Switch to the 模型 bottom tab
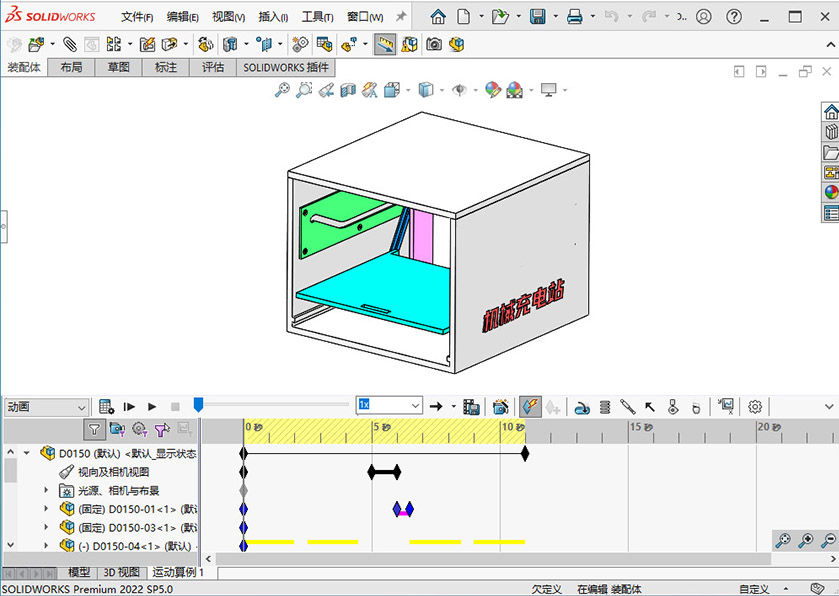Viewport: 839px width, 596px height. [x=78, y=573]
